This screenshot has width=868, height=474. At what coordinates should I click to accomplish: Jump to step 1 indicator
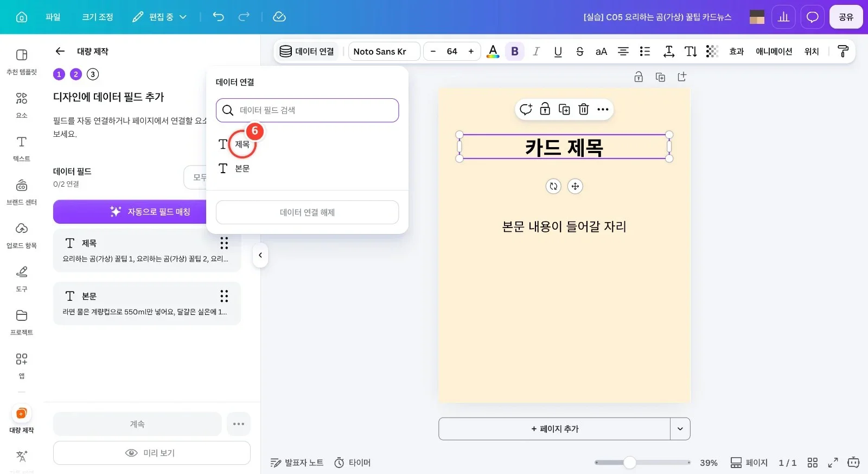(x=59, y=74)
